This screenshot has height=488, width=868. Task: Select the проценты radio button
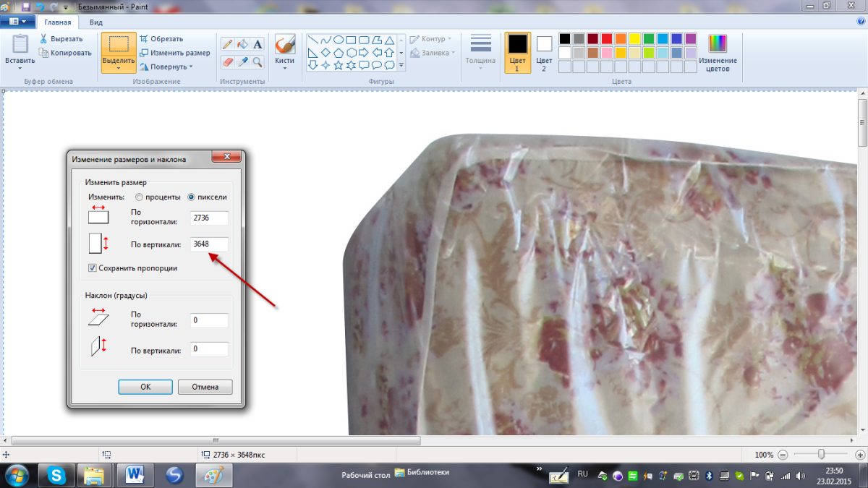pos(139,197)
